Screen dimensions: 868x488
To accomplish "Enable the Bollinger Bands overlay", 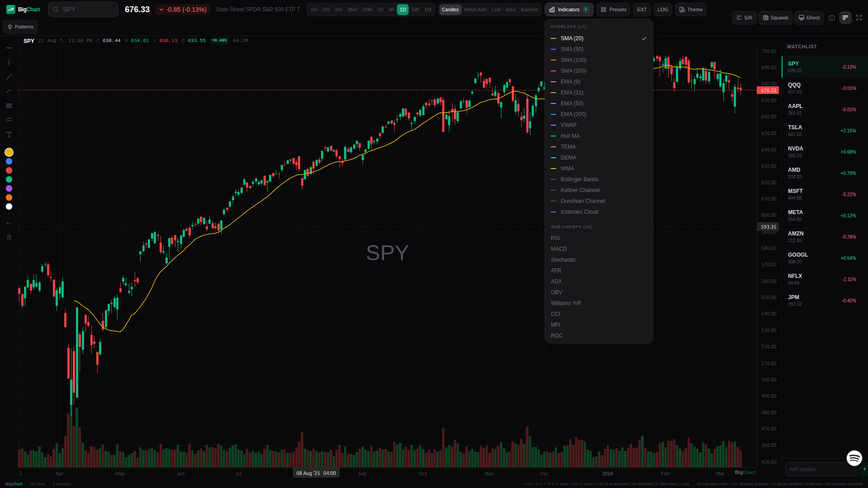I will point(580,179).
